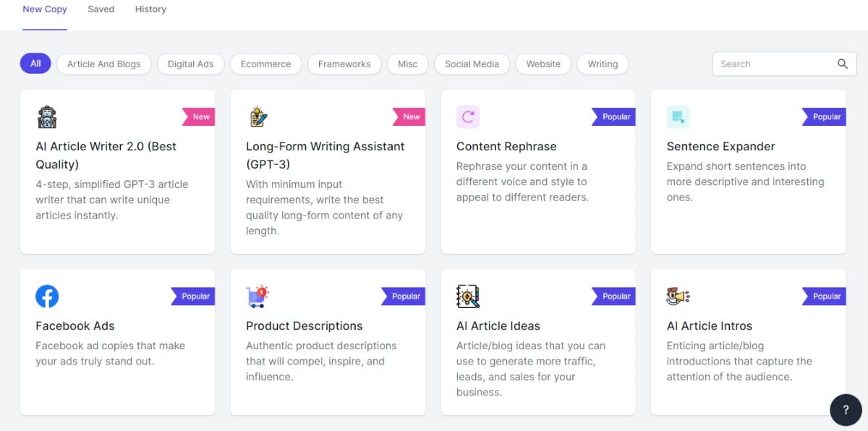Click the AI Article Intros megaphone icon
The height and width of the screenshot is (431, 868).
click(678, 296)
